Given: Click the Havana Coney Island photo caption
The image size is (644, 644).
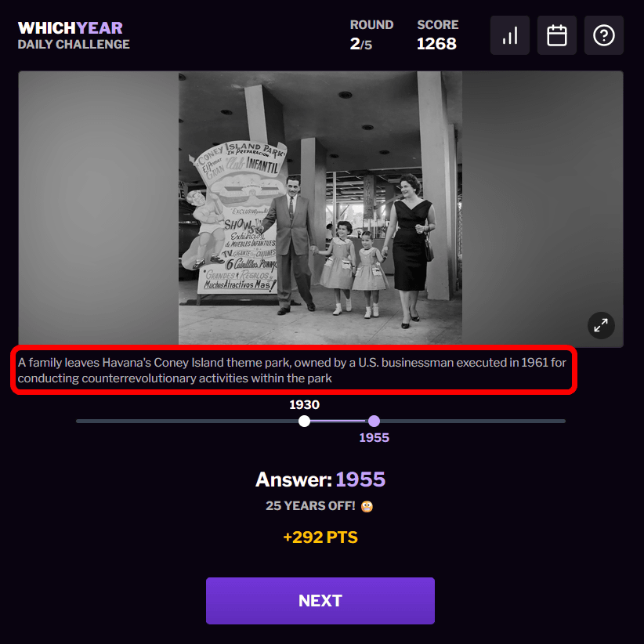Looking at the screenshot, I should (292, 370).
